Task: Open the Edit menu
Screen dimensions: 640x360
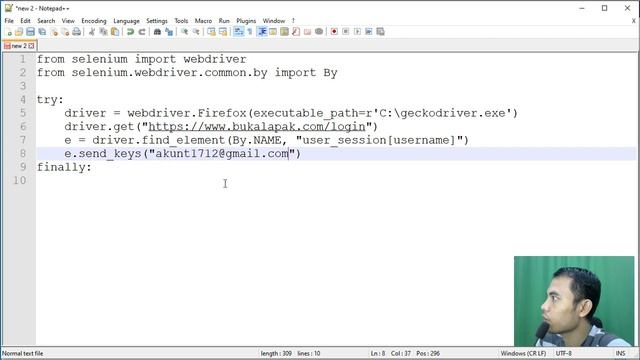Action: [x=25, y=21]
